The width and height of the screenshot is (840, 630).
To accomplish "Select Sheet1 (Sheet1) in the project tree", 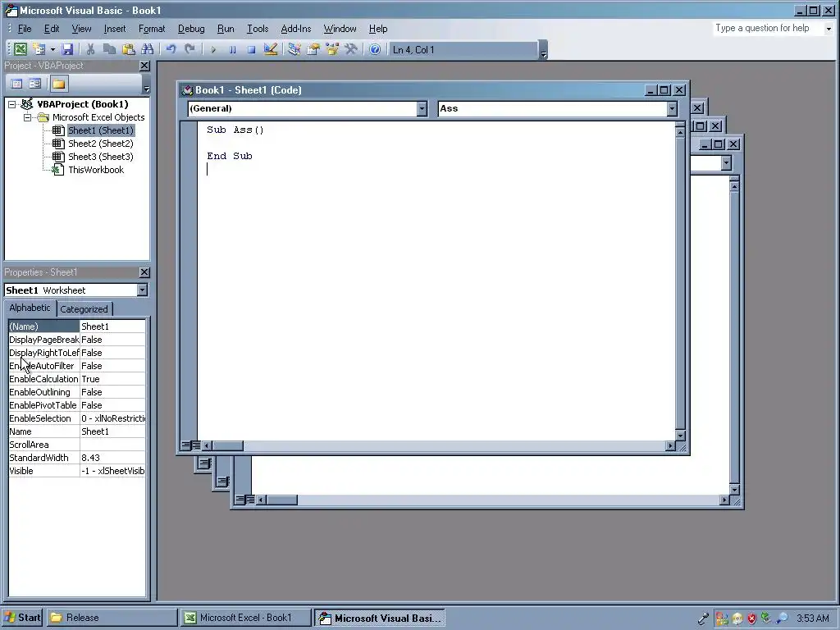I will (100, 130).
